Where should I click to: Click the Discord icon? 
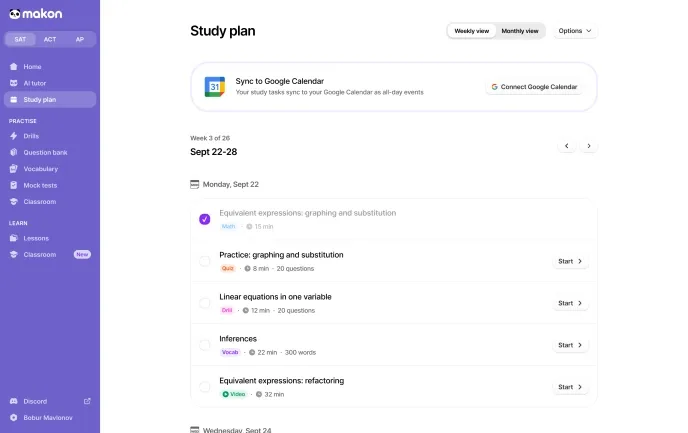tap(14, 401)
